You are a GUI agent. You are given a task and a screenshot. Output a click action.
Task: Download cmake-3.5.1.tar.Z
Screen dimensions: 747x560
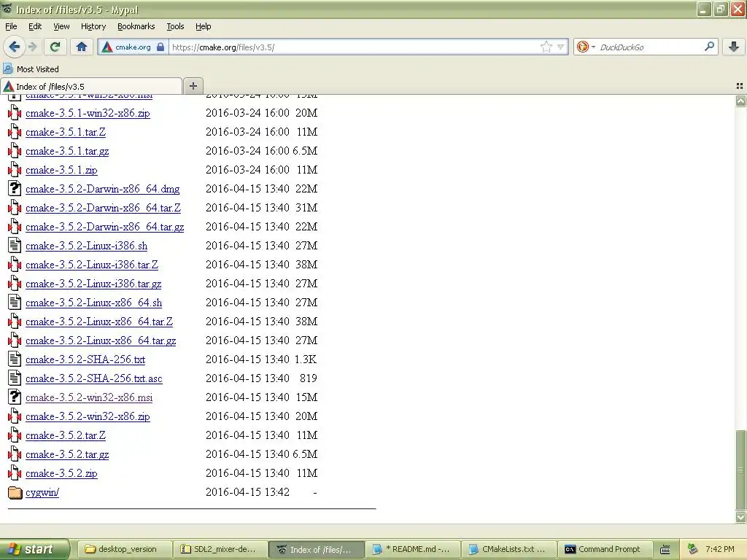point(66,132)
